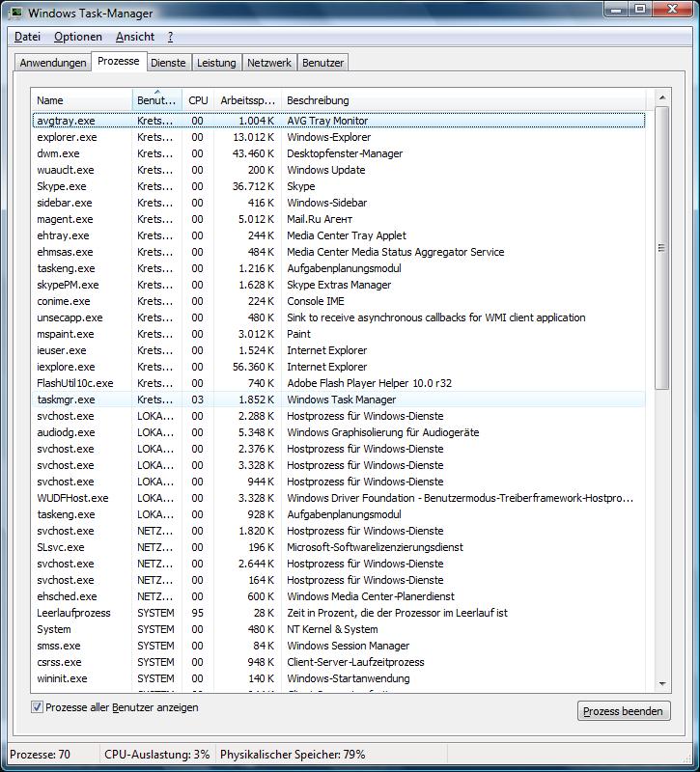Click the scrollbar down arrow
This screenshot has height=772, width=700.
(x=662, y=684)
